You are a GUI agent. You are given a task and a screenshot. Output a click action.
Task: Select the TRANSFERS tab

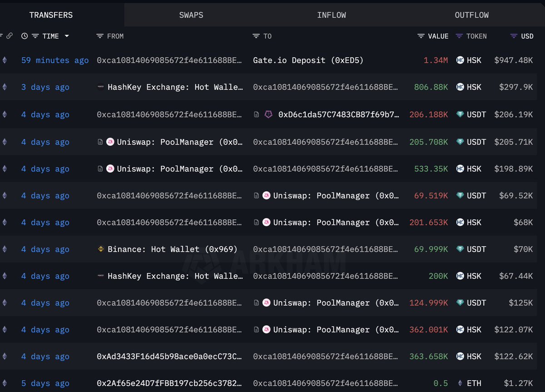point(51,15)
